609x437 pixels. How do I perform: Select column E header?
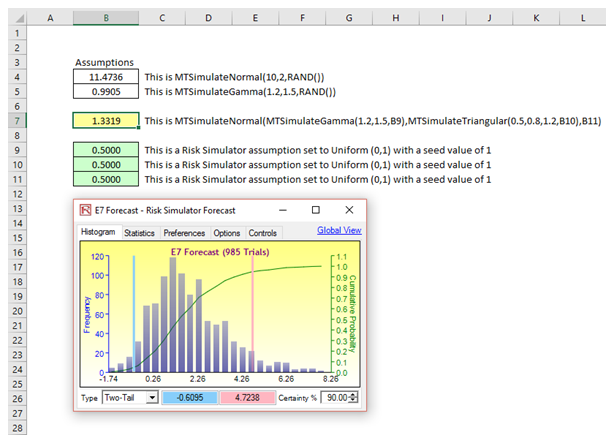point(255,18)
